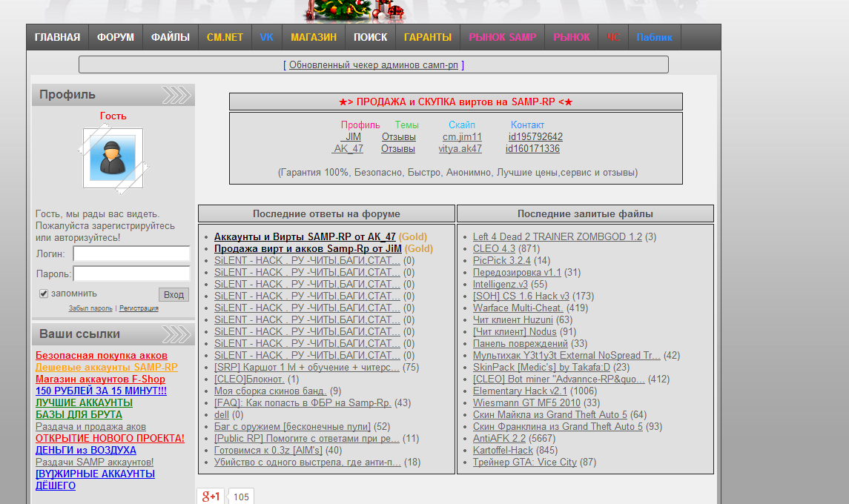Open topic Продажа вирт и акков Samp-Rp от JiM

(308, 248)
